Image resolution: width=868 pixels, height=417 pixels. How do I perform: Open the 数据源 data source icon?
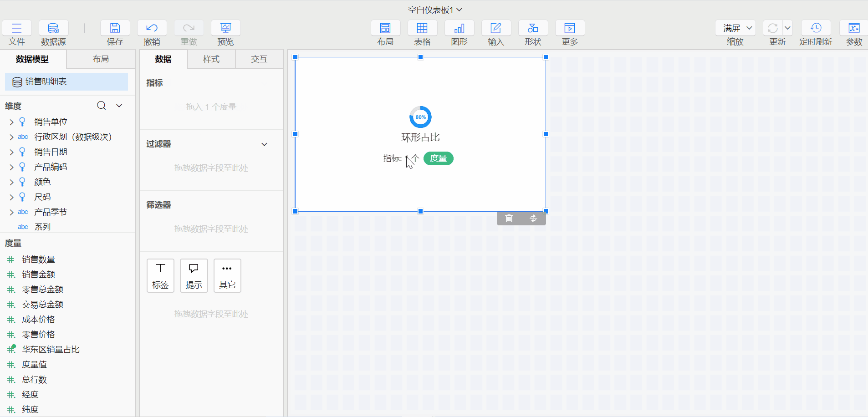[53, 28]
